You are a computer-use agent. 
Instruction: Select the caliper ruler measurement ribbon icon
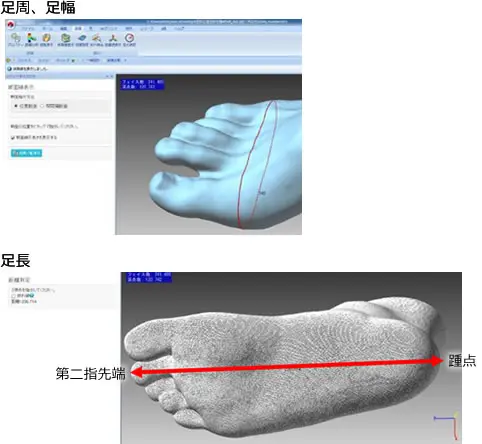click(97, 38)
